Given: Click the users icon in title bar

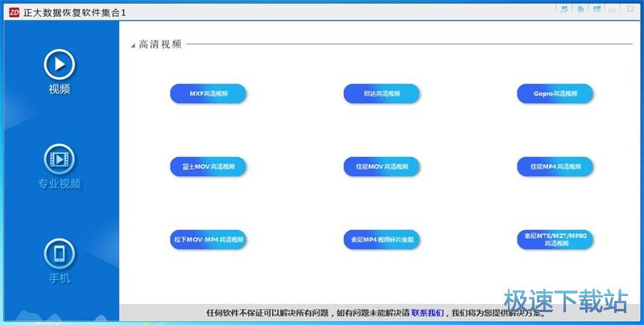Looking at the screenshot, I should [564, 9].
